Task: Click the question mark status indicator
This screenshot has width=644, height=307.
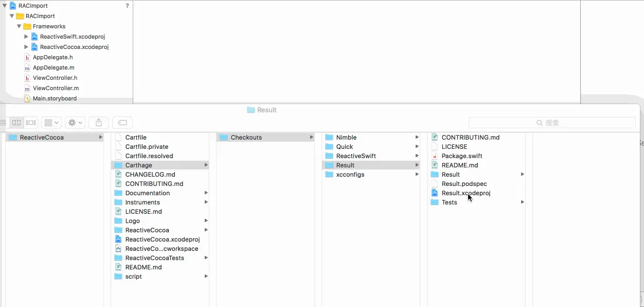Action: pyautogui.click(x=127, y=6)
